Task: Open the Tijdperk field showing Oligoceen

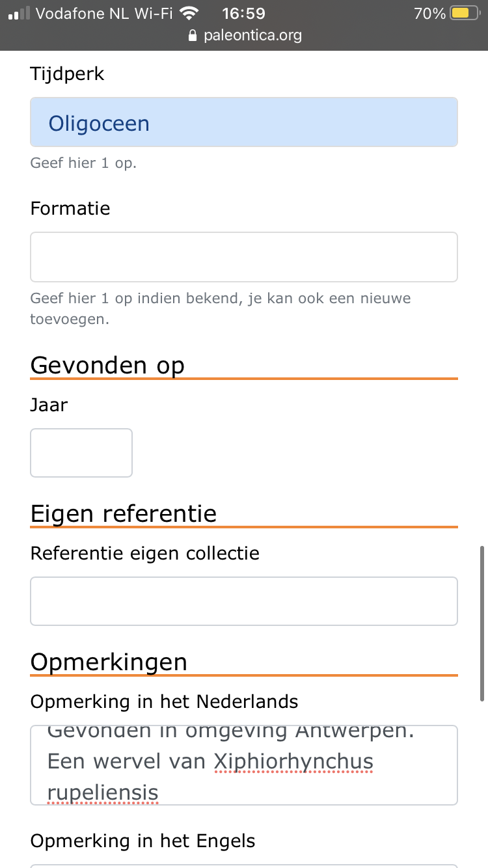Action: pos(244,122)
